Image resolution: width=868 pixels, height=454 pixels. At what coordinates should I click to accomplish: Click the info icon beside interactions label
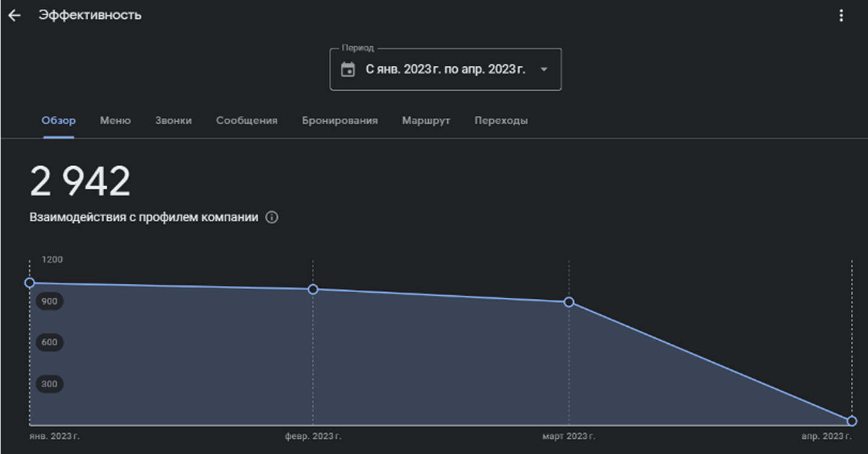tap(272, 216)
